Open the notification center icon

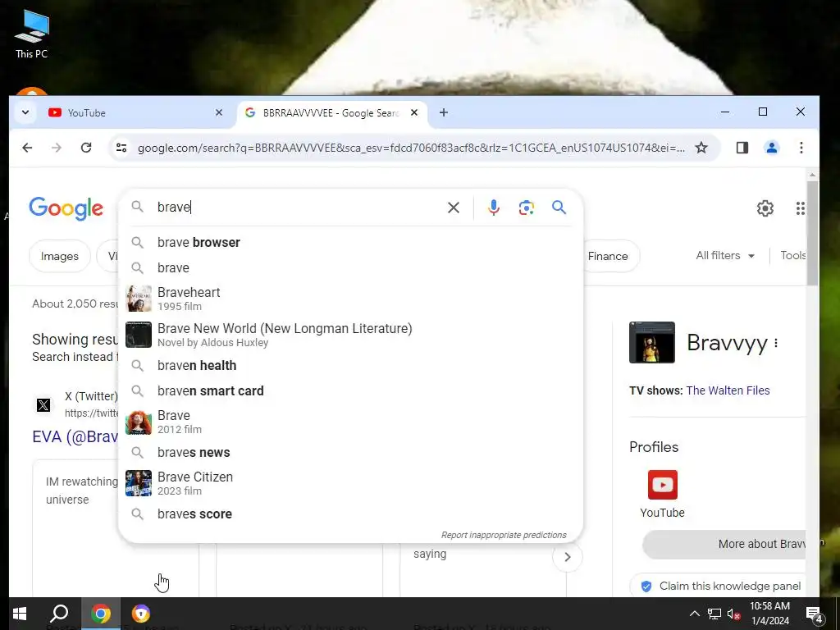pos(815,614)
